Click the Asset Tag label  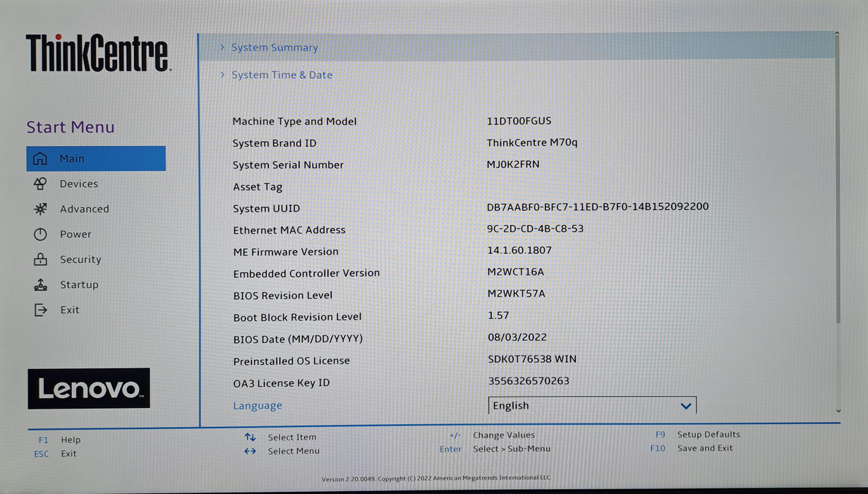click(258, 187)
